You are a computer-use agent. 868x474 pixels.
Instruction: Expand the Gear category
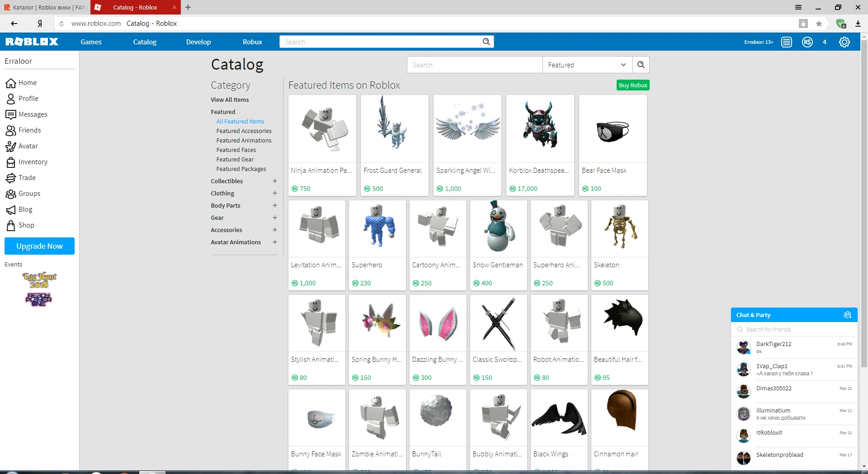(x=274, y=218)
